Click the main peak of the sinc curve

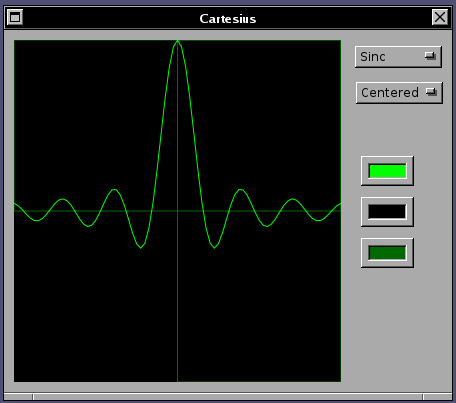coord(178,41)
